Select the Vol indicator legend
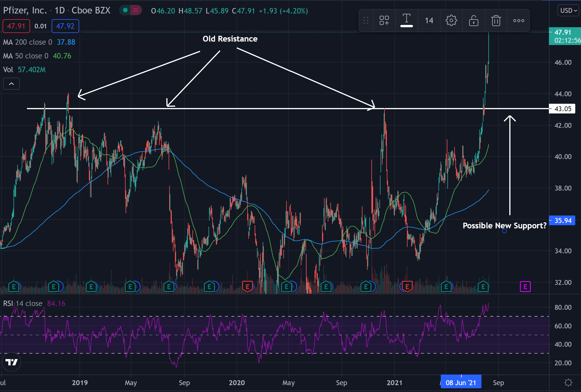The width and height of the screenshot is (581, 392). tap(24, 70)
